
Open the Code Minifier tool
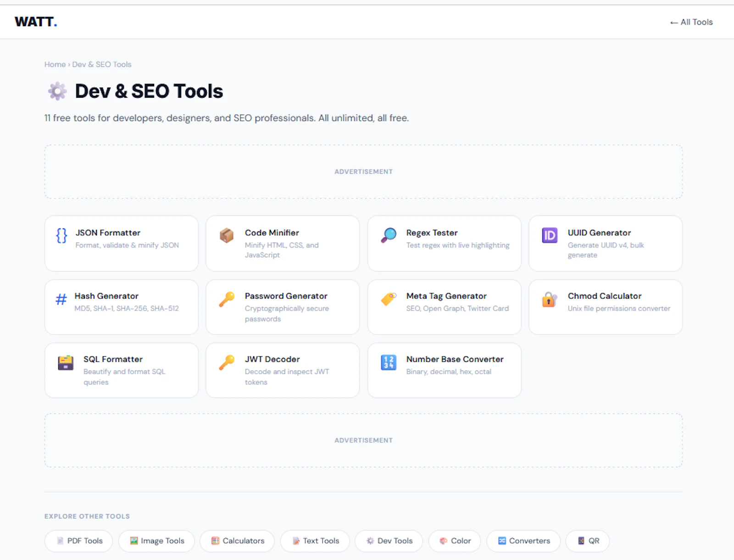[x=283, y=244]
